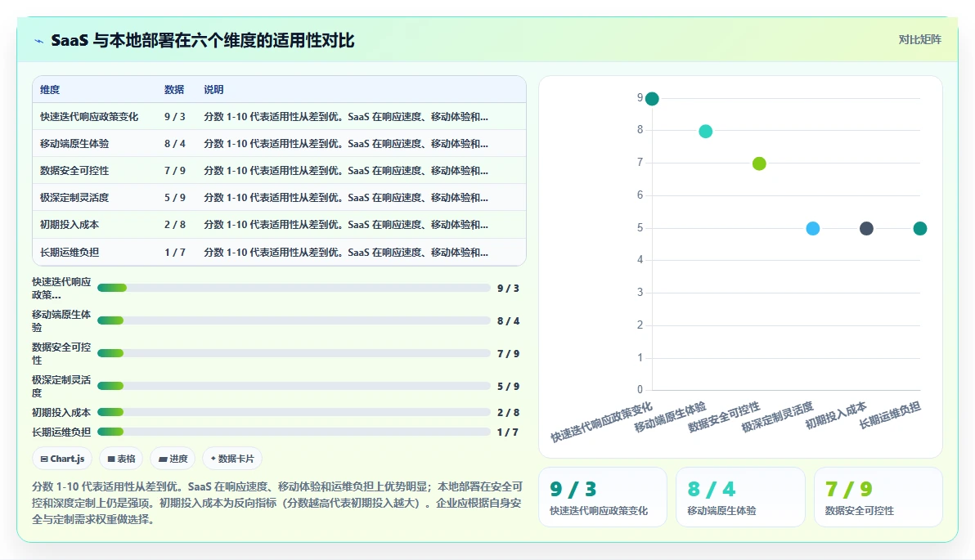Select the 表格 tag chip

coord(121,459)
